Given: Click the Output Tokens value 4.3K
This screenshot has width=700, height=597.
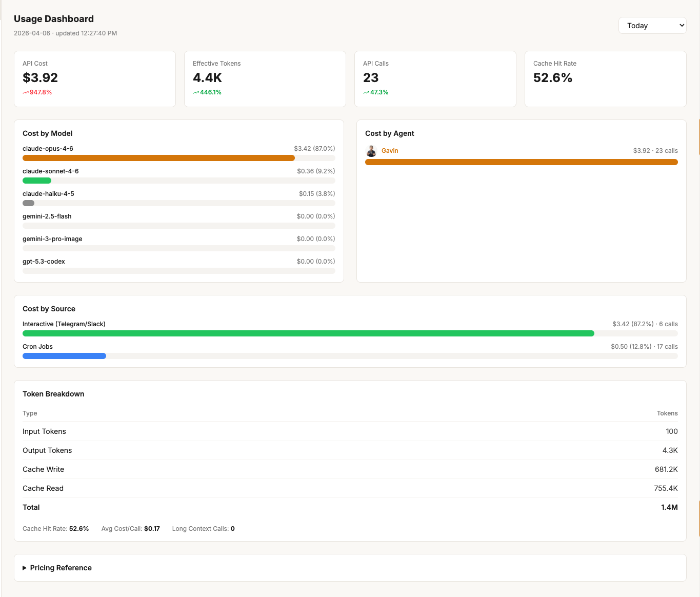Looking at the screenshot, I should click(670, 450).
